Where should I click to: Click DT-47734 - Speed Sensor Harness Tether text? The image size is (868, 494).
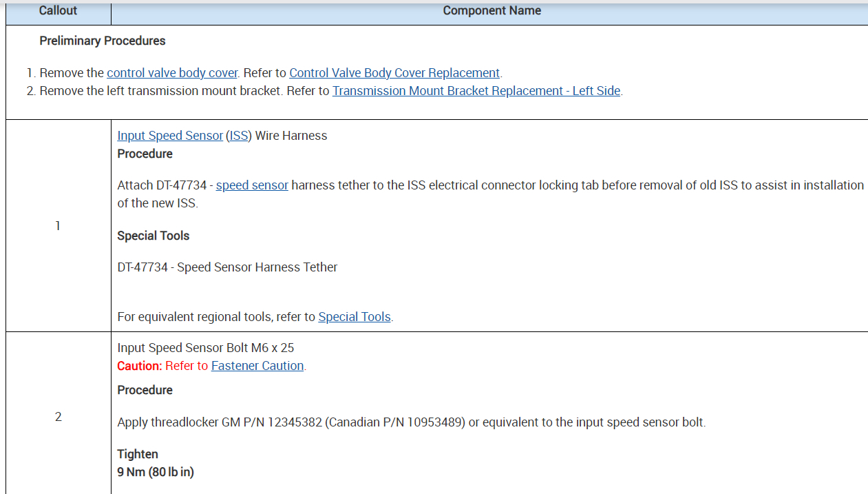[x=227, y=267]
